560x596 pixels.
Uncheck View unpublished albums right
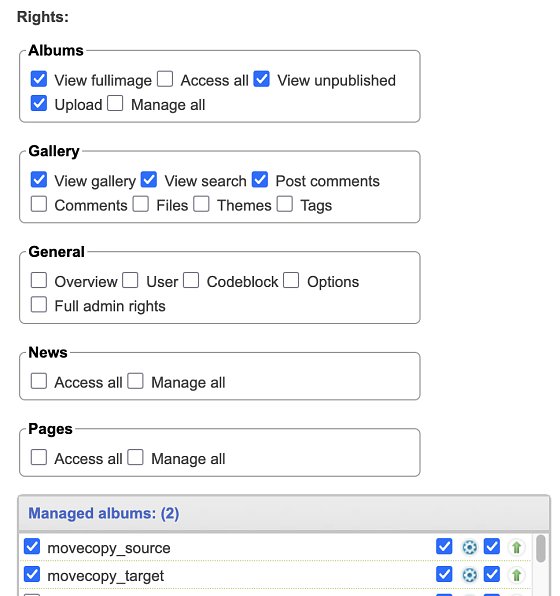(x=262, y=79)
